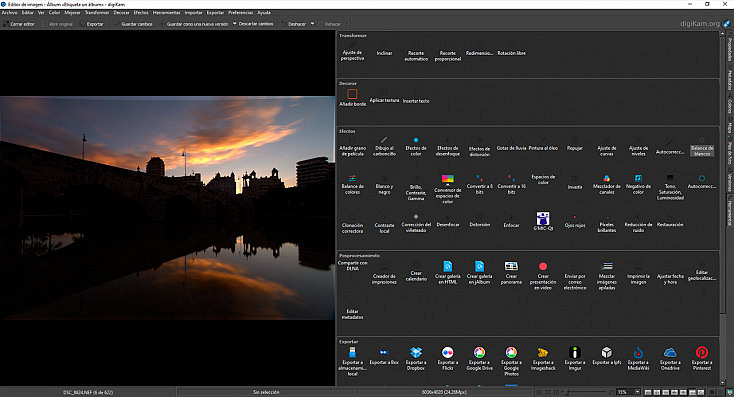The image size is (734, 397).
Task: Switch to Mapa sidebar tab
Action: pyautogui.click(x=729, y=127)
